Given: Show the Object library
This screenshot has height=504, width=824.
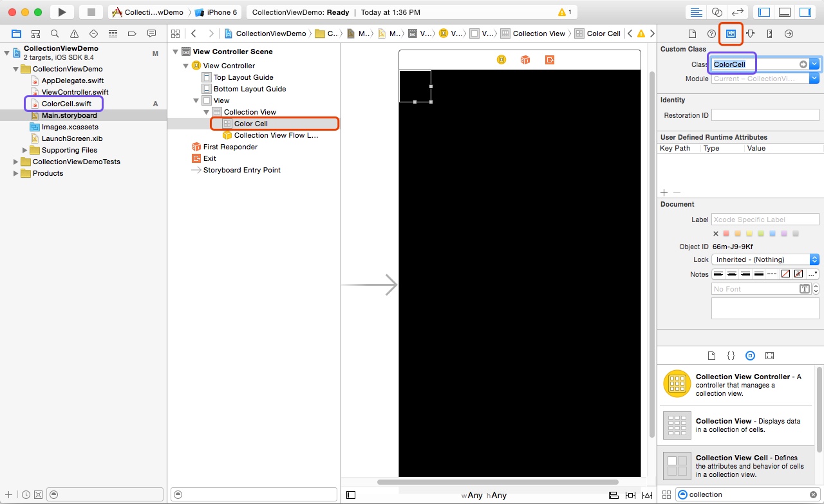Looking at the screenshot, I should (x=750, y=355).
